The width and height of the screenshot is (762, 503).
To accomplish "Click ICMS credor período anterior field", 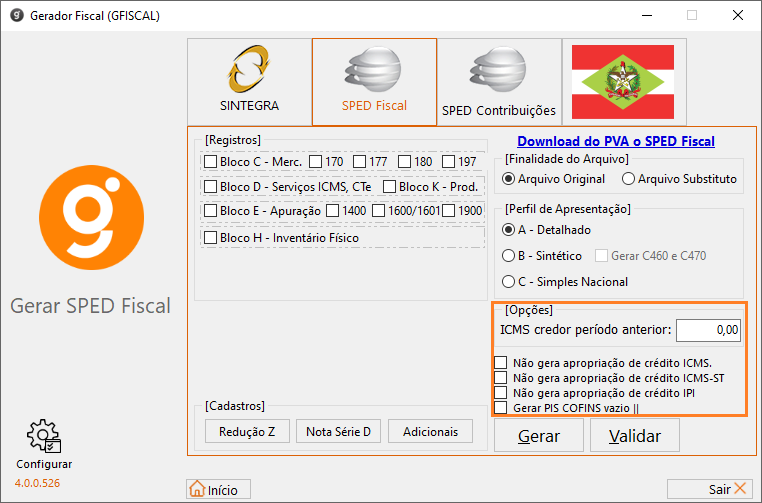I will 709,330.
